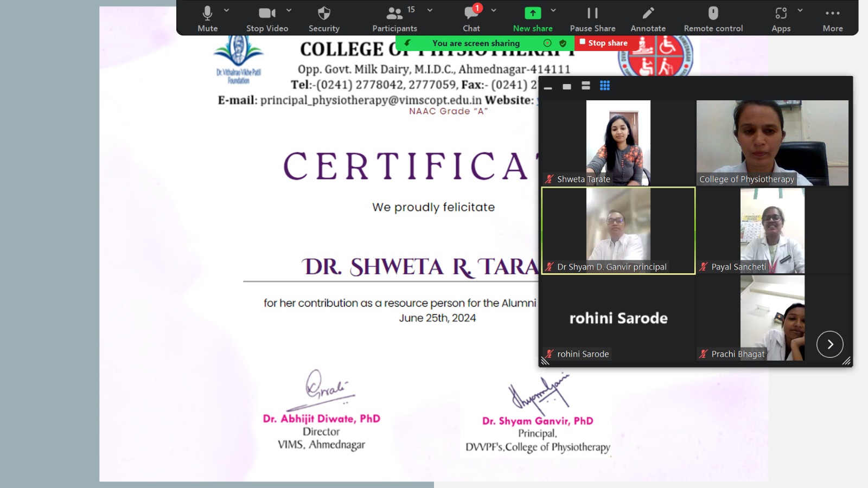This screenshot has width=868, height=488.
Task: Expand video options arrow beside Stop Video
Action: point(289,10)
